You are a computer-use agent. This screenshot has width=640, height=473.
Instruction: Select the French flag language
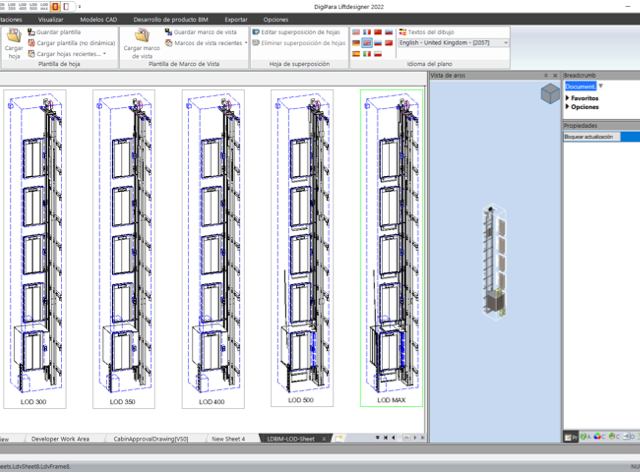tap(367, 32)
